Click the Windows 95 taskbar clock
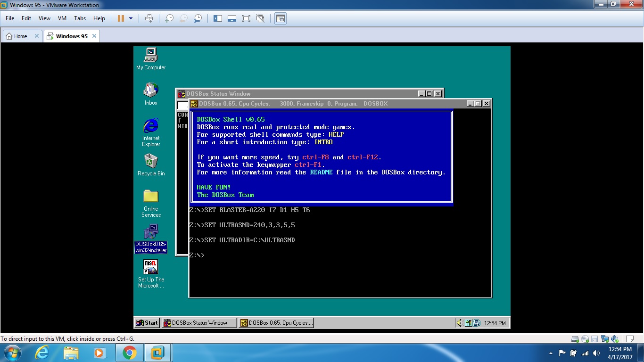 pyautogui.click(x=495, y=323)
